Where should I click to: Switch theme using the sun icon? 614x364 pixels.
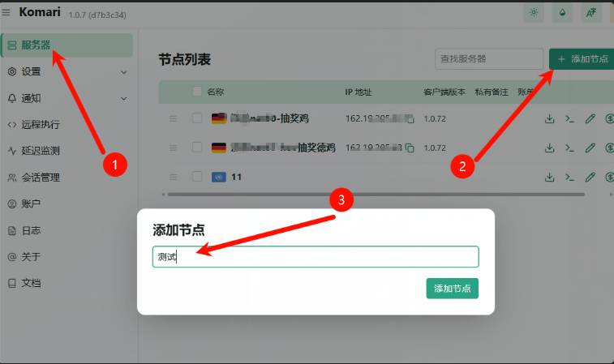pos(533,12)
